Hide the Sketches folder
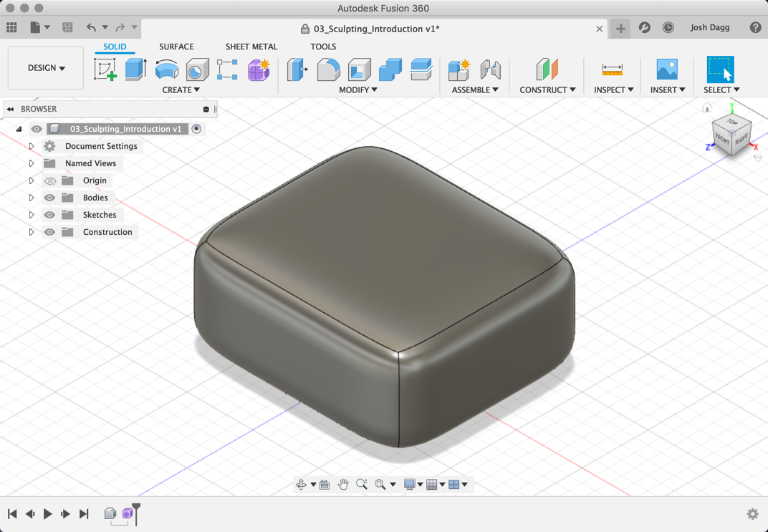Image resolution: width=768 pixels, height=532 pixels. 49,215
